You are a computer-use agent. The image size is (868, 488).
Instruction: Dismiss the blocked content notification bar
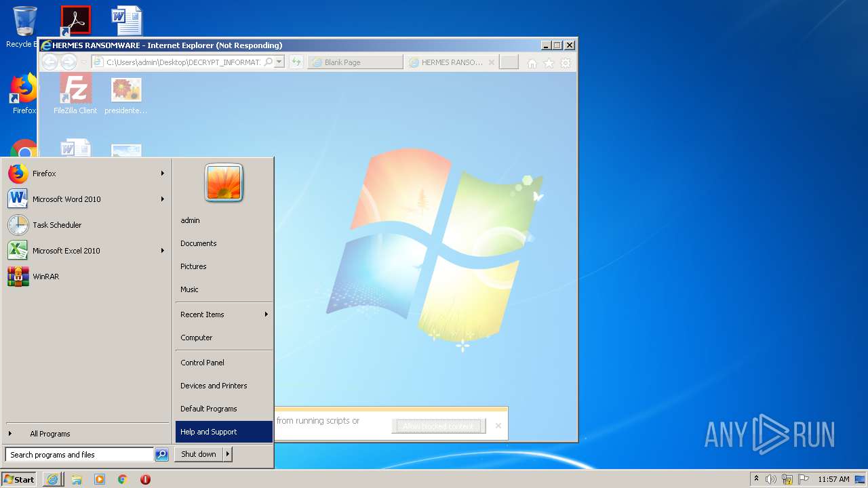498,426
